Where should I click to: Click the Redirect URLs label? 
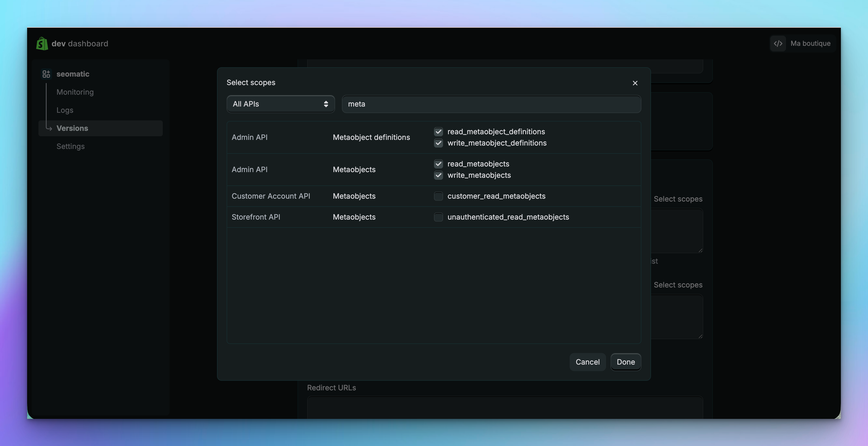[x=331, y=388]
